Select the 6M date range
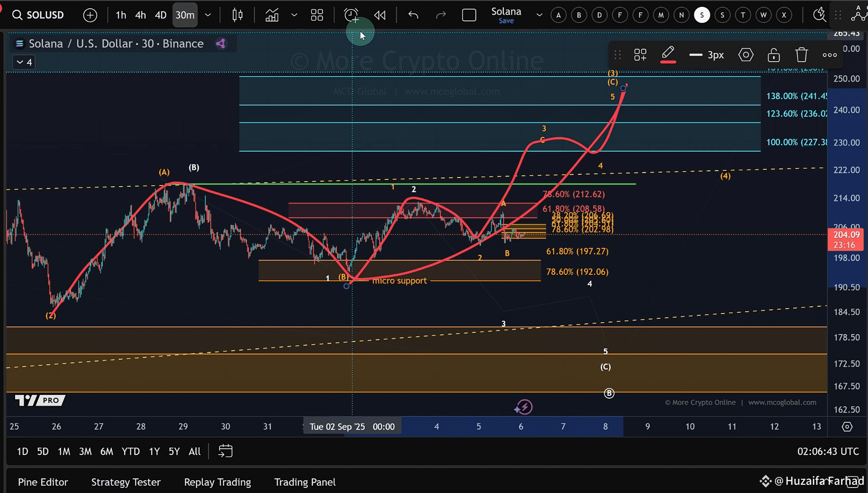Screen dimensions: 868x493 107,451
